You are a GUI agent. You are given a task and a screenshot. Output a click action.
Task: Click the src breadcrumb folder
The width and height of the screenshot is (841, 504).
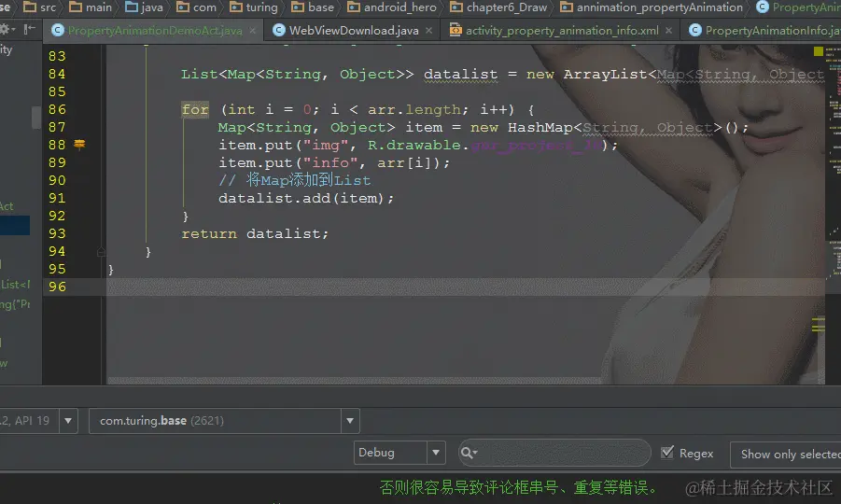pos(40,7)
